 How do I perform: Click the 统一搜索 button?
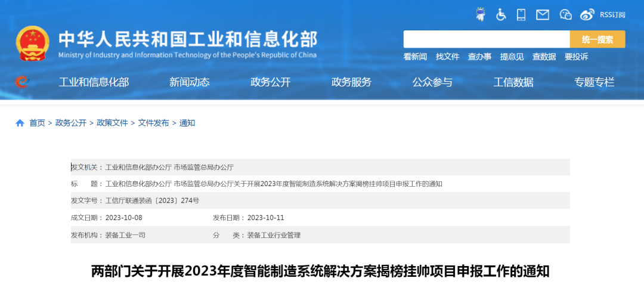click(x=597, y=39)
